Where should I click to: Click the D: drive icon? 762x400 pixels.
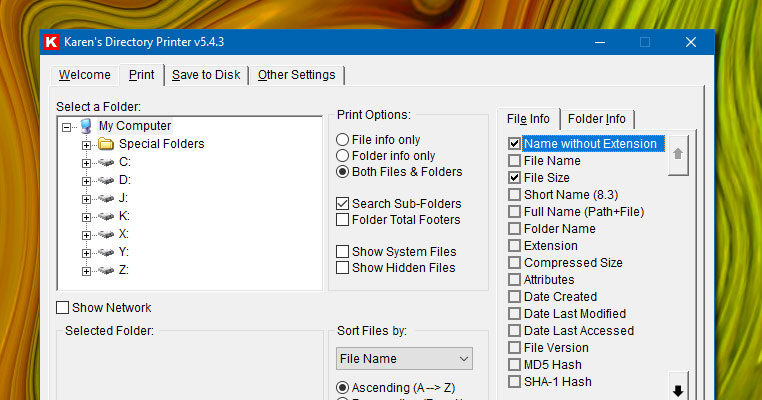pyautogui.click(x=106, y=180)
